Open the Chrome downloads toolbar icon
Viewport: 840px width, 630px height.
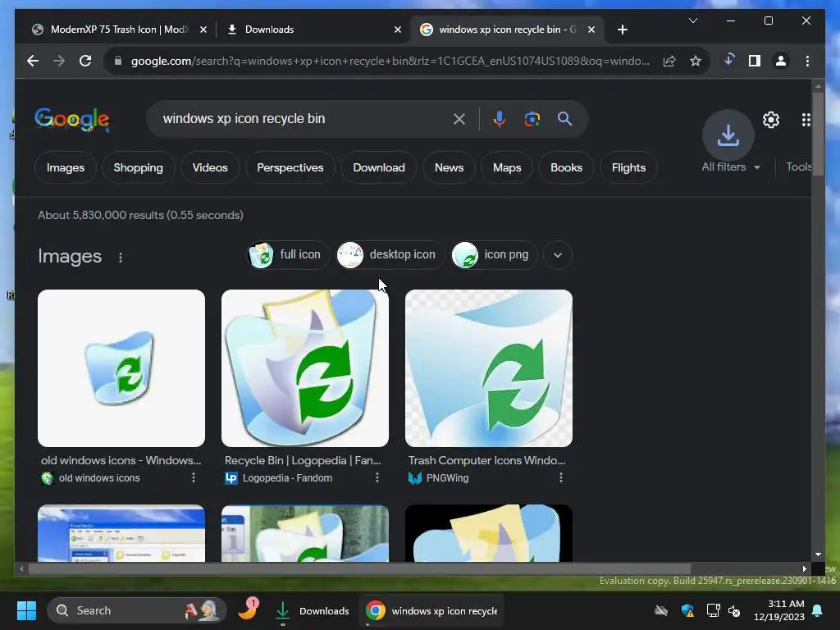tap(728, 61)
